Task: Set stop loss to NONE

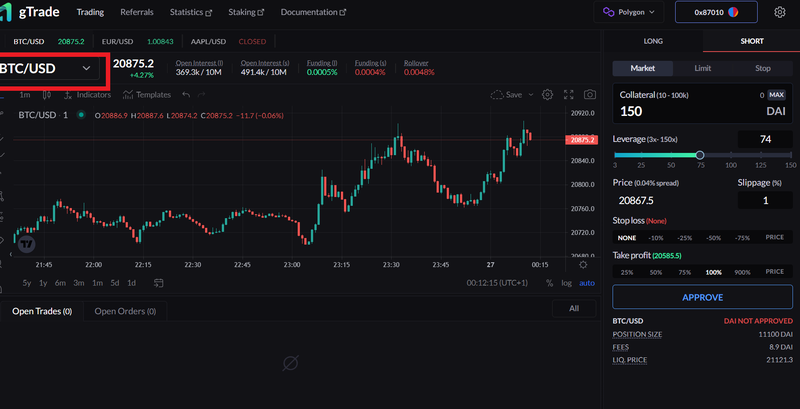Action: [627, 238]
